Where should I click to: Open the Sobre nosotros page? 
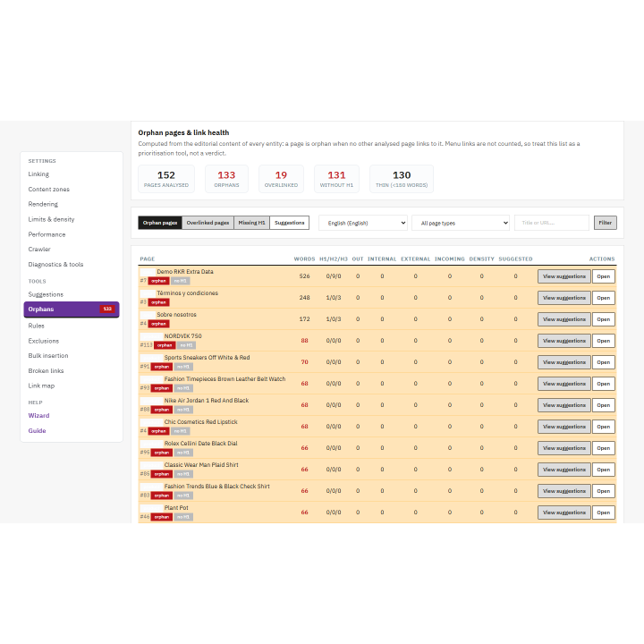(604, 319)
